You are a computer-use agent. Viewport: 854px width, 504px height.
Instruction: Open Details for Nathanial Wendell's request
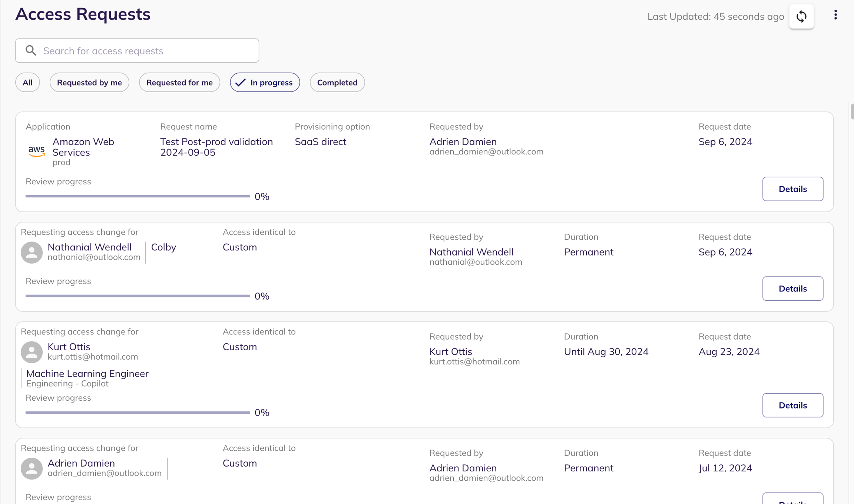tap(792, 288)
